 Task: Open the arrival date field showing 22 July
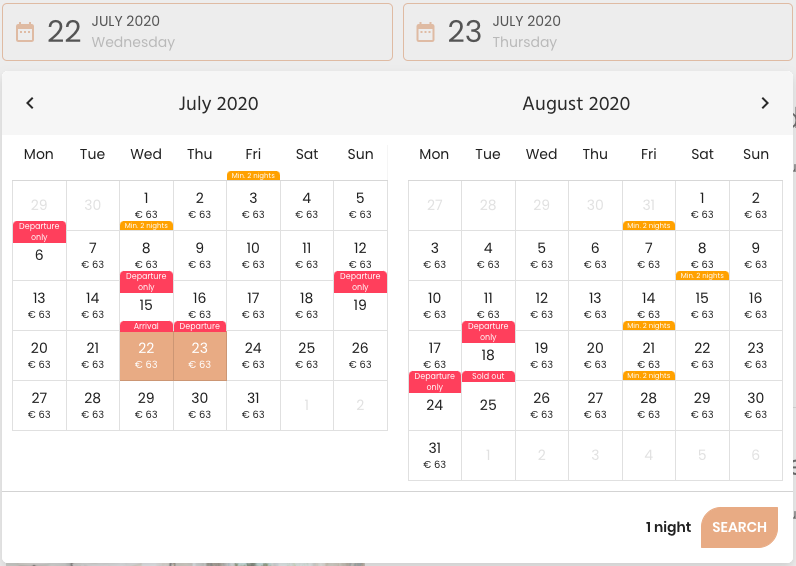coord(197,32)
